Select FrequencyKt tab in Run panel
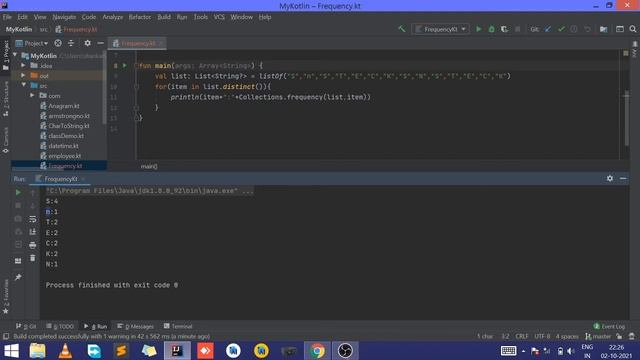Screen dimensions: 640x360 click(60, 179)
